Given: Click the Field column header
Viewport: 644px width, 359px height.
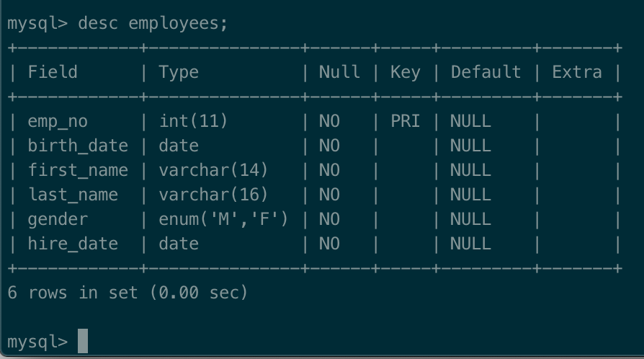Looking at the screenshot, I should tap(53, 72).
